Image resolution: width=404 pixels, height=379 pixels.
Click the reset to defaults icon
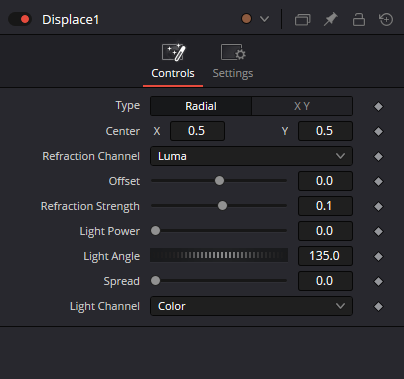point(386,19)
